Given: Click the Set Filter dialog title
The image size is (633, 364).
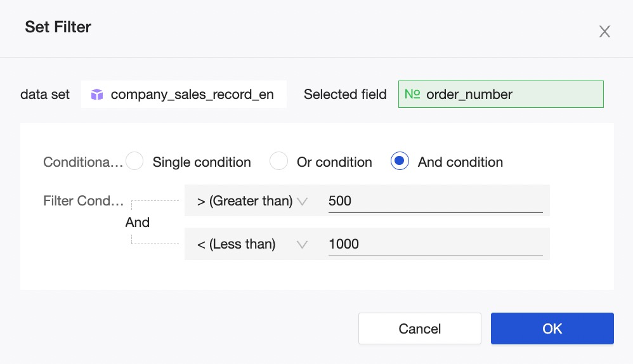Looking at the screenshot, I should [58, 27].
